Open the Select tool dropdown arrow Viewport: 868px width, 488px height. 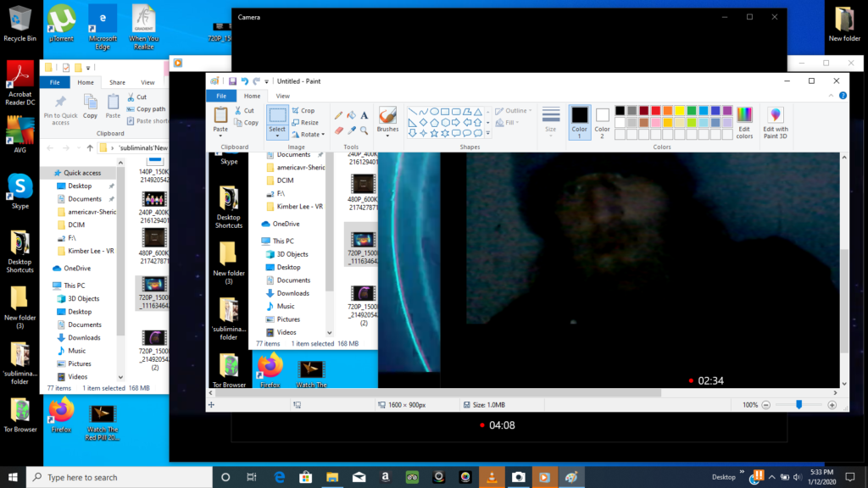tap(277, 133)
